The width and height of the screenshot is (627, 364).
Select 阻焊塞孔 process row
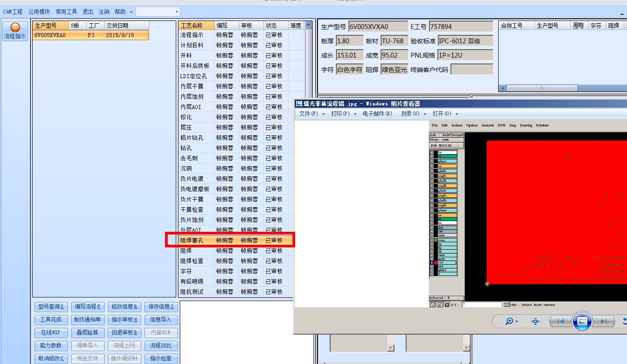[236, 240]
